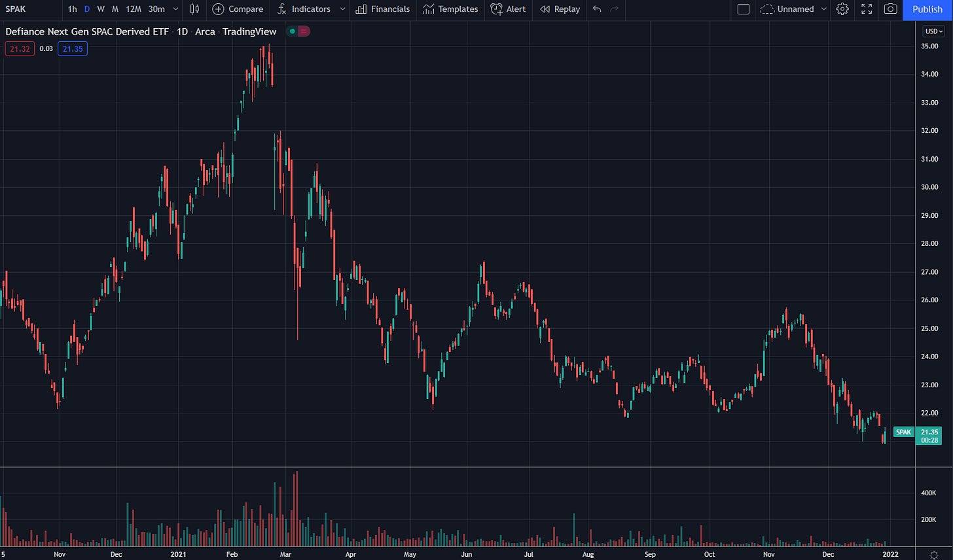953x560 pixels.
Task: Click the blue Publish button
Action: [927, 9]
